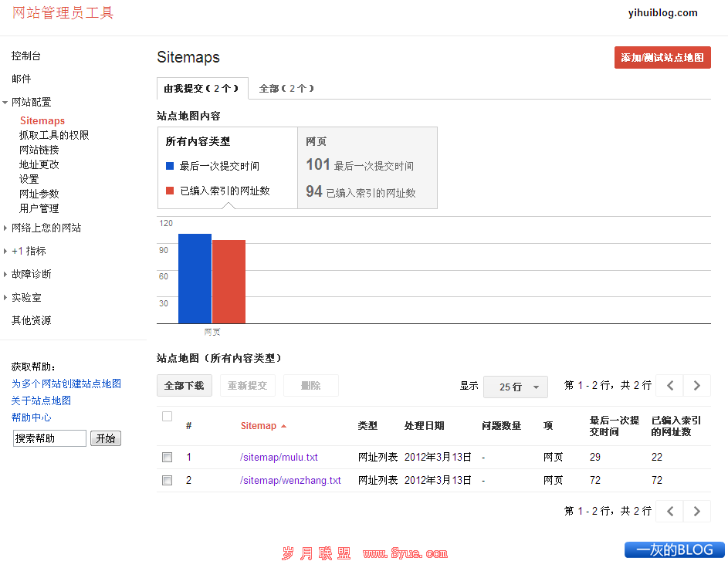728x561 pixels.
Task: Select the 由我提交 tab
Action: click(202, 88)
